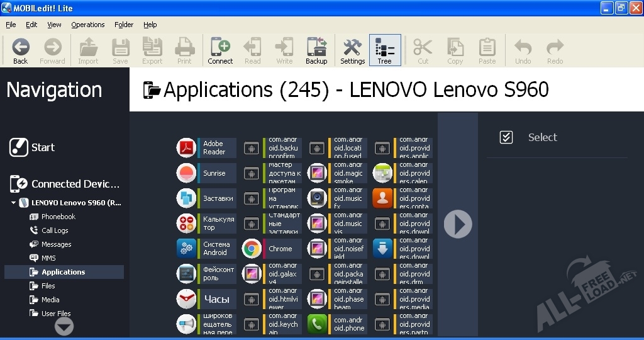
Task: Open Call Logs in the device tree
Action: pos(55,230)
